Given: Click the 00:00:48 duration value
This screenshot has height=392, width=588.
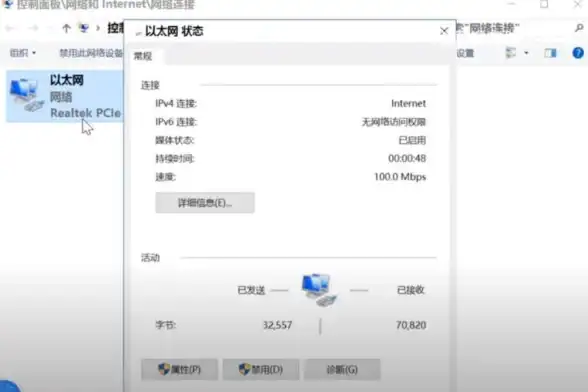Looking at the screenshot, I should click(407, 158).
